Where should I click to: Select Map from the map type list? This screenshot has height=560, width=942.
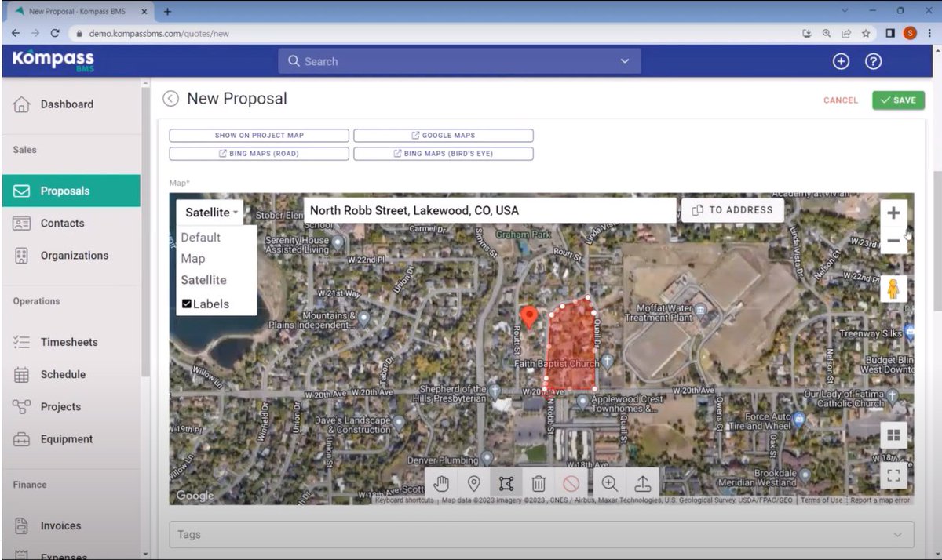[x=193, y=258]
